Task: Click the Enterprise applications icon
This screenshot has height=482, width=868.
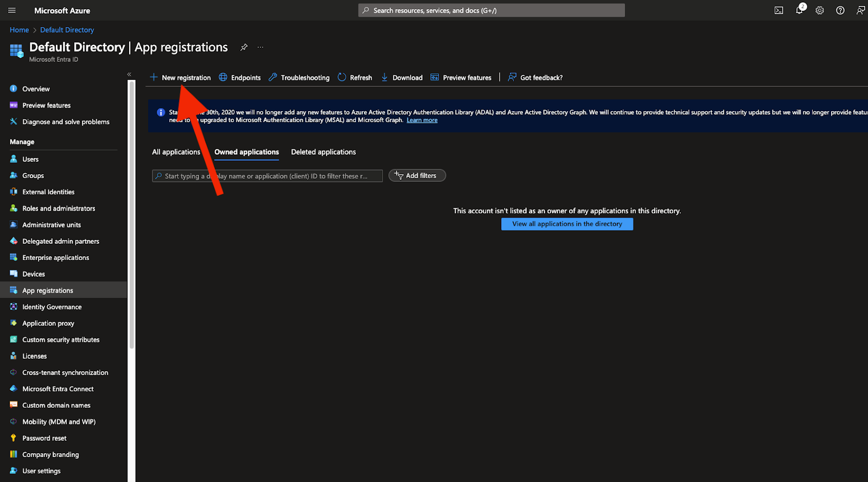Action: pyautogui.click(x=14, y=257)
